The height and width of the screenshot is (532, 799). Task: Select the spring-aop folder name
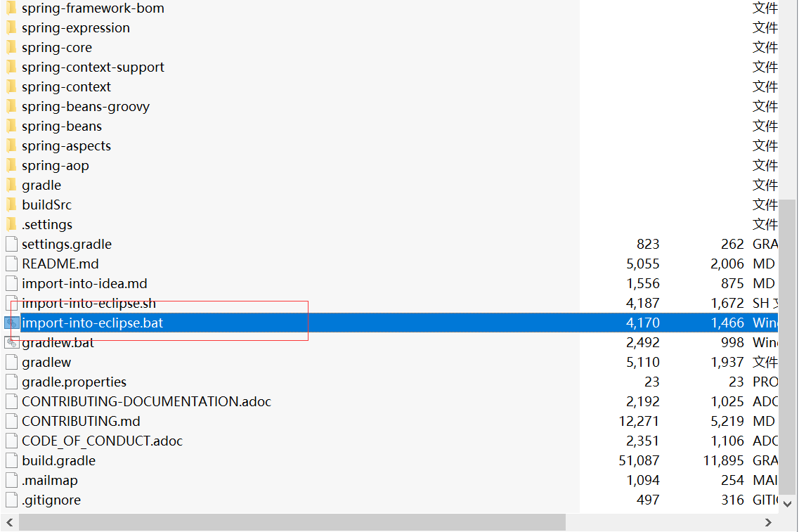(55, 166)
